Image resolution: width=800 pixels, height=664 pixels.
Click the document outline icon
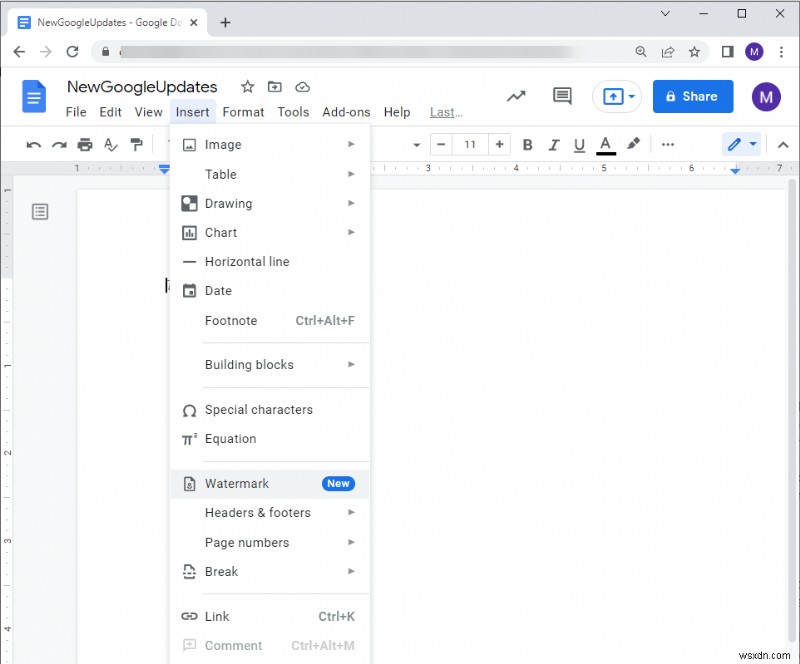point(38,211)
